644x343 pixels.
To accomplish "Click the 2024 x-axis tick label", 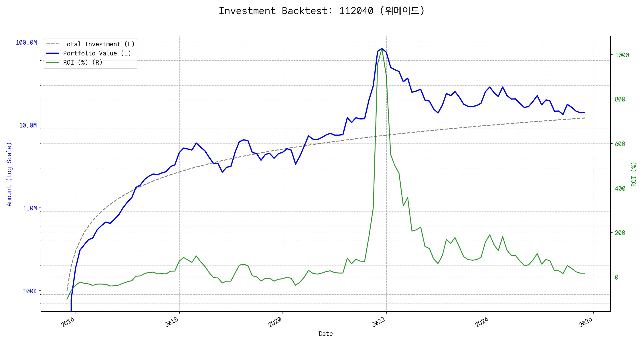I will pyautogui.click(x=482, y=322).
